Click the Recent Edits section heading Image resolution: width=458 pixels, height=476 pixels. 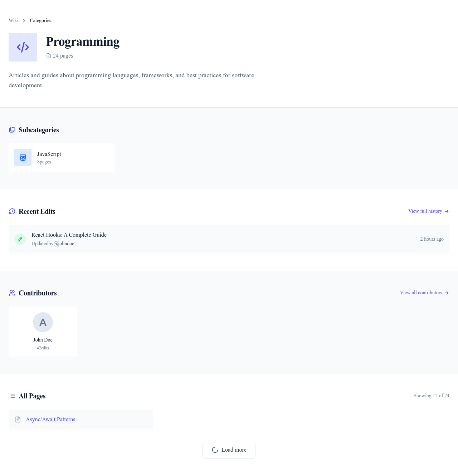pyautogui.click(x=37, y=211)
